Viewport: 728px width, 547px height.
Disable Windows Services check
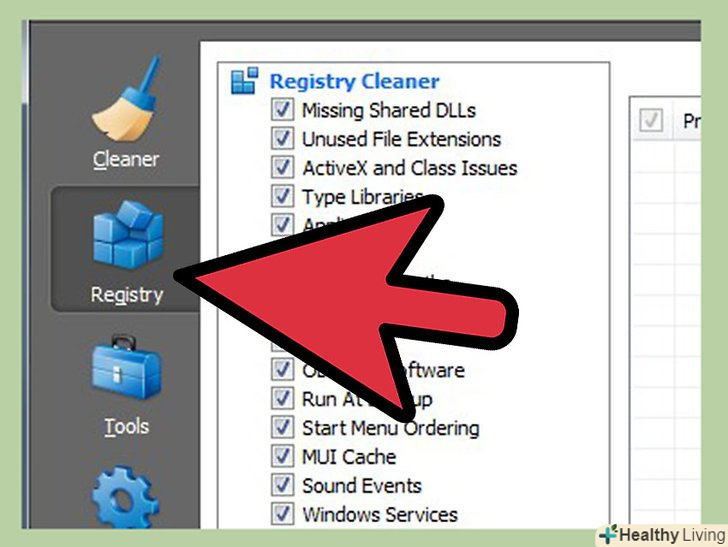coord(282,514)
